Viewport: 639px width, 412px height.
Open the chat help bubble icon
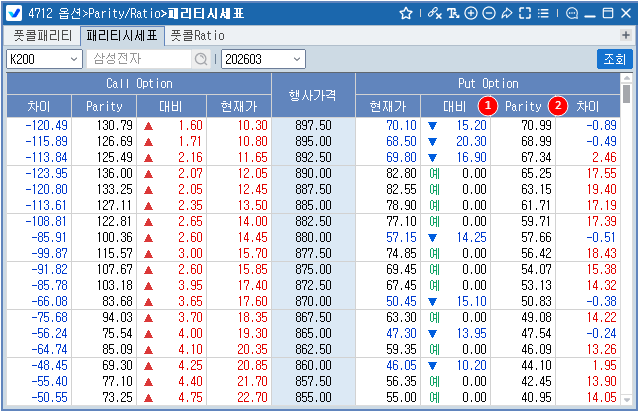click(x=571, y=13)
